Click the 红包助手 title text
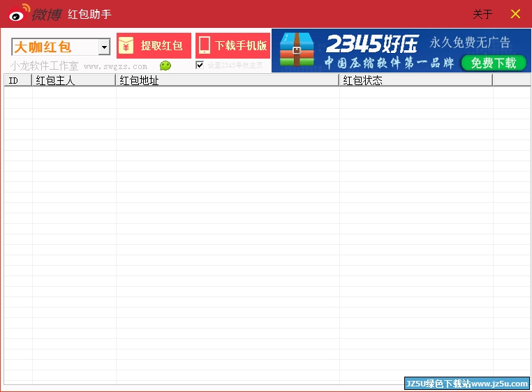This screenshot has height=392, width=532. coord(89,14)
